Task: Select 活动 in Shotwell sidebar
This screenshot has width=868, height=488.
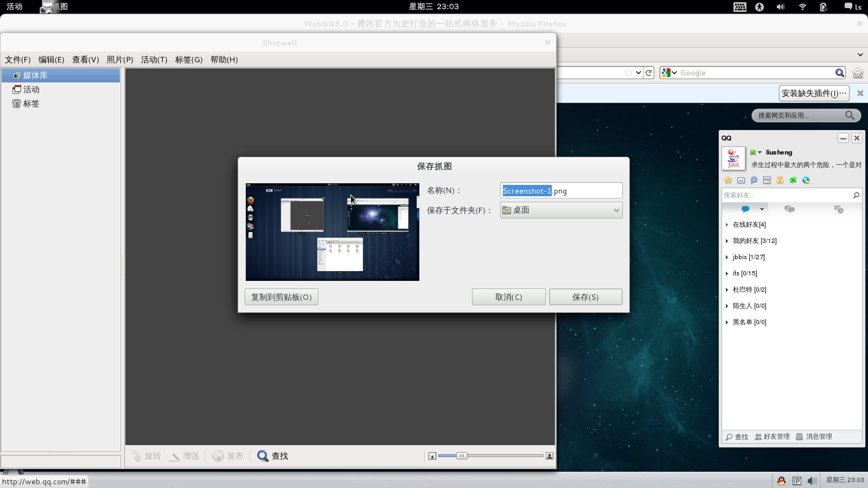Action: 61,89
